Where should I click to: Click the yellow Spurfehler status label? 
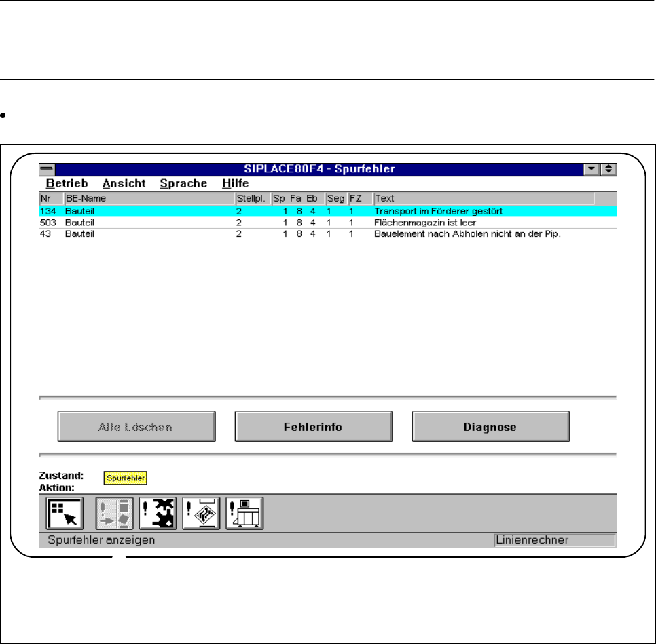pyautogui.click(x=126, y=478)
